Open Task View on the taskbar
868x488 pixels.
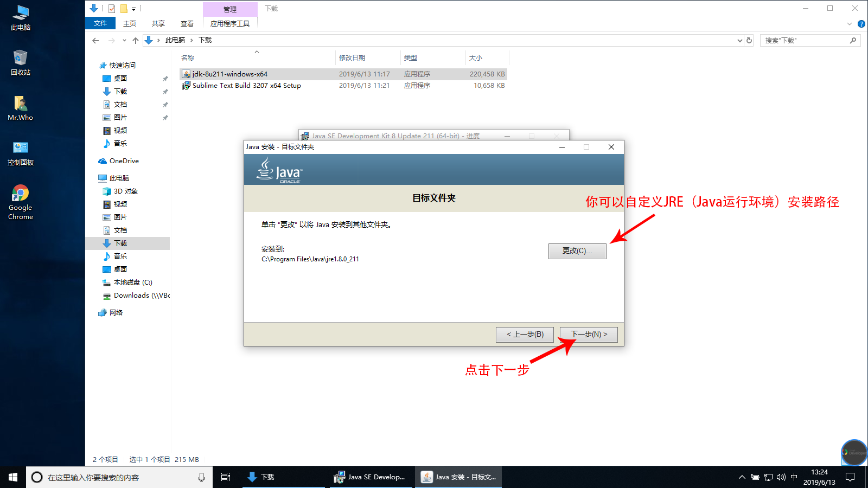point(226,477)
